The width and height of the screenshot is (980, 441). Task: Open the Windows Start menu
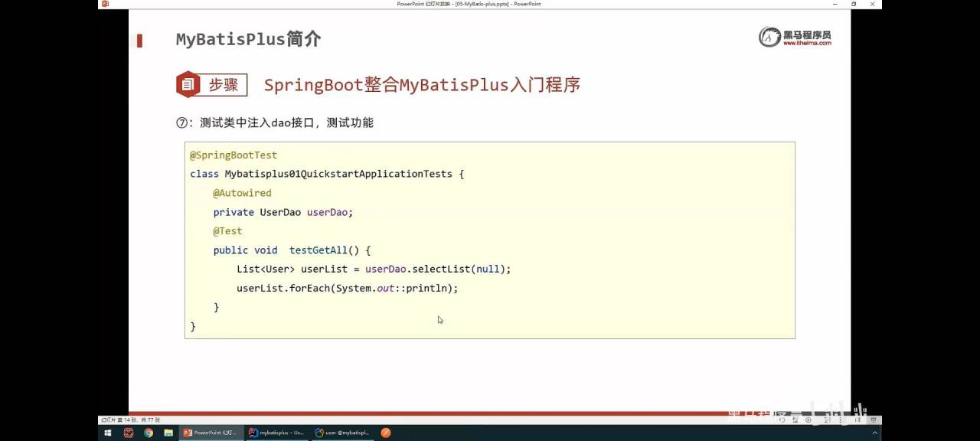107,433
